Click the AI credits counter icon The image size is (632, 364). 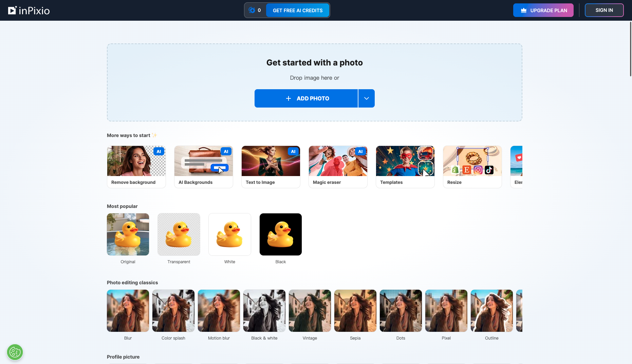coord(252,10)
